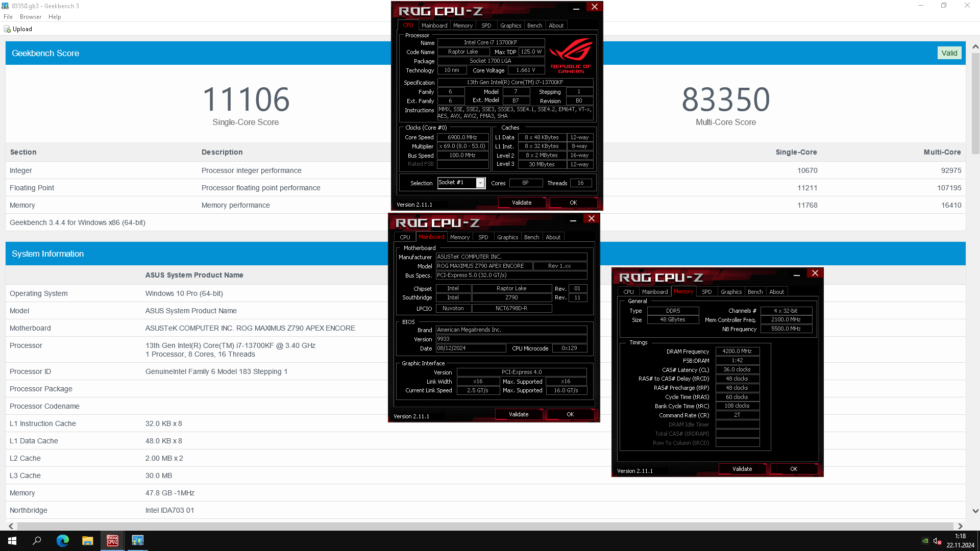Click the Northbridge row label

[x=29, y=510]
